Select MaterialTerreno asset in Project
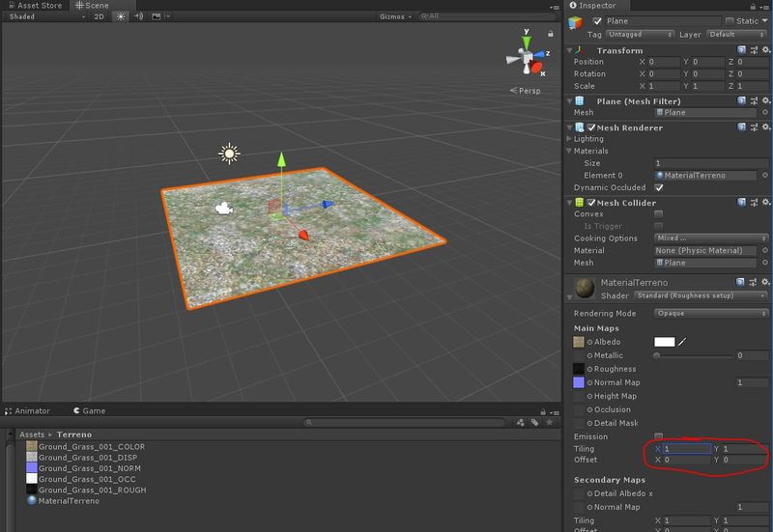Viewport: 773px width, 532px height. pos(63,500)
